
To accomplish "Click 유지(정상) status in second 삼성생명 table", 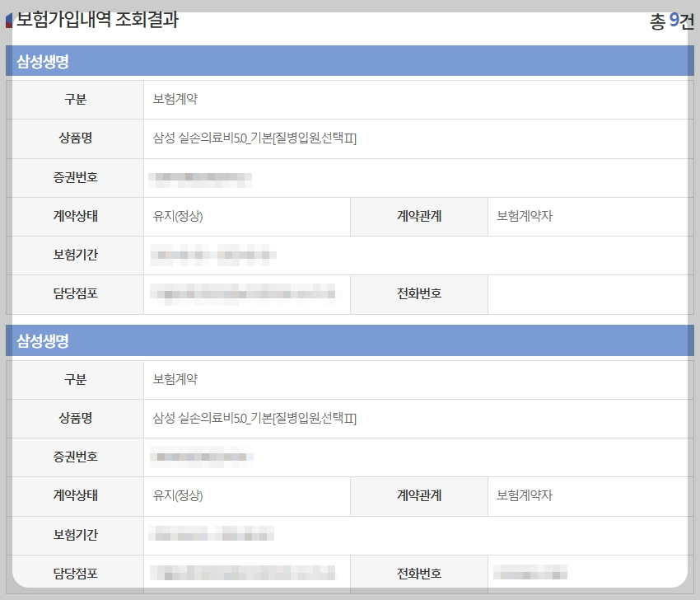I will (x=178, y=495).
